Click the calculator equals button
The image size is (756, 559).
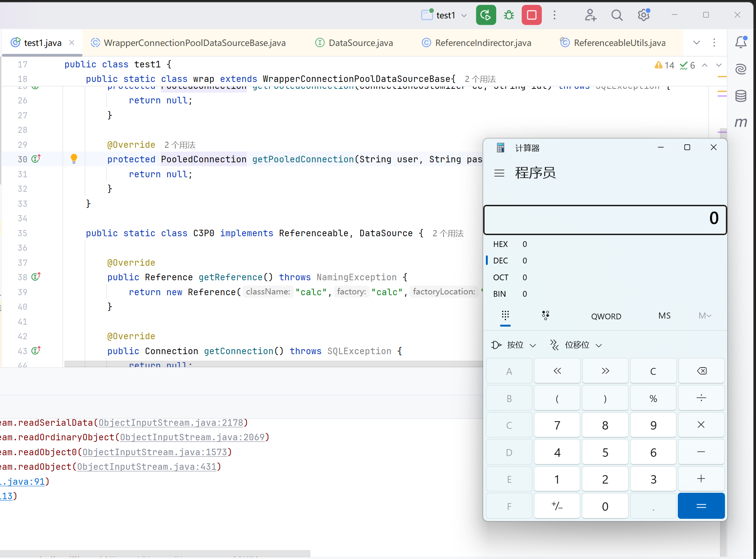[701, 506]
